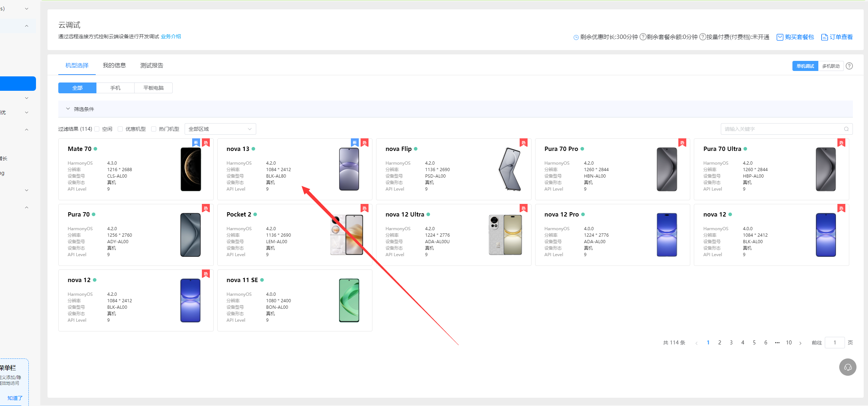Go to page 6 of results
Image resolution: width=868 pixels, height=406 pixels.
tap(766, 343)
